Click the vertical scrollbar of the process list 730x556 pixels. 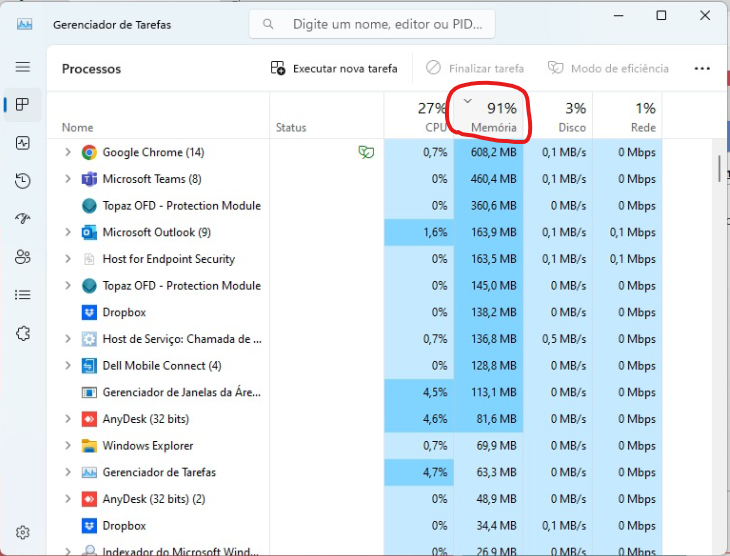coord(719,169)
